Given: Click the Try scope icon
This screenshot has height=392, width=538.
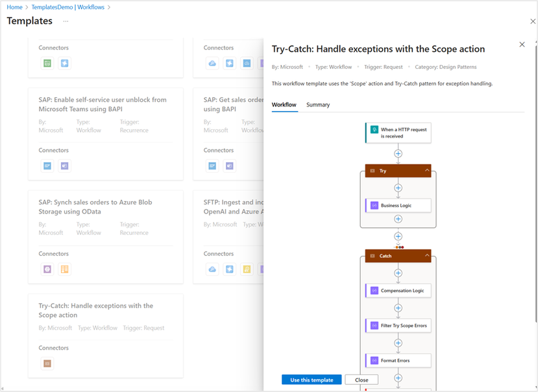Looking at the screenshot, I should click(x=373, y=171).
